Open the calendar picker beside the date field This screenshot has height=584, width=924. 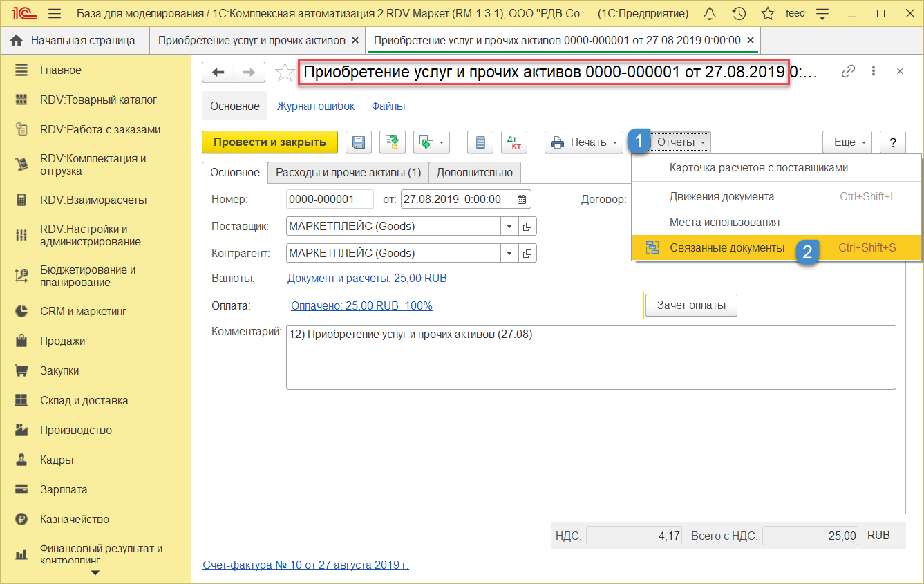click(x=522, y=200)
